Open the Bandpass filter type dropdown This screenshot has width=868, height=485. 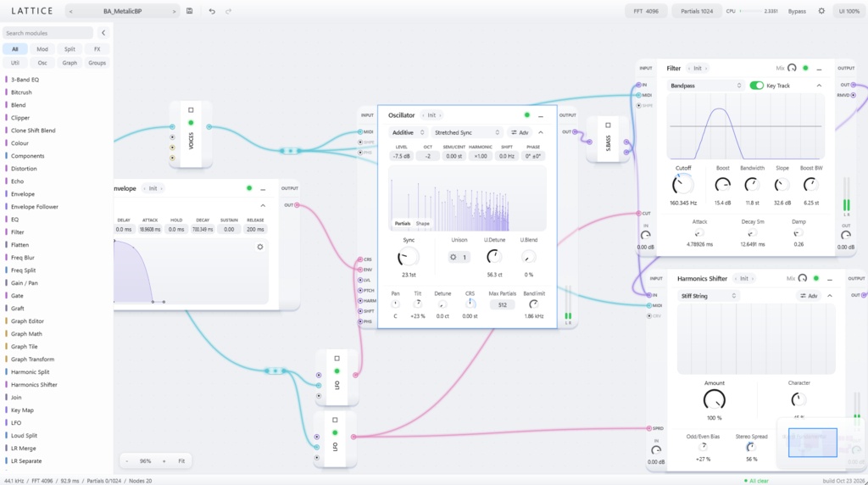[706, 86]
